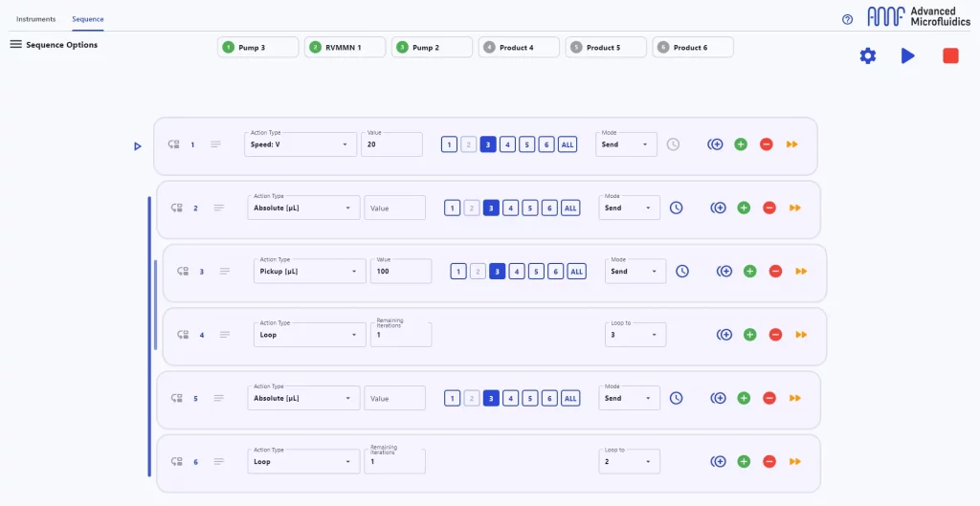Grab the reorder handle on step 3
Screen dimensions: 980x506
[224, 271]
